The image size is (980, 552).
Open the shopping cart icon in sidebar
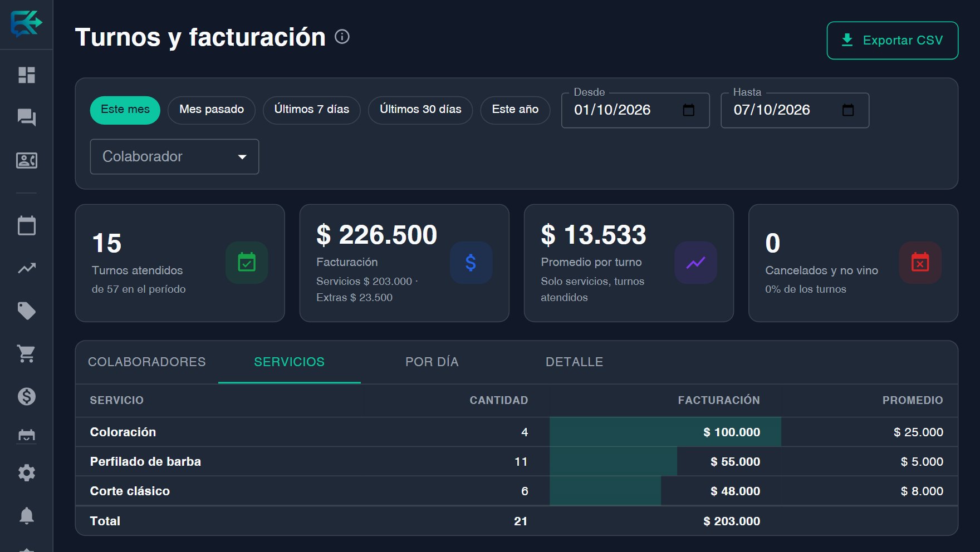click(27, 353)
